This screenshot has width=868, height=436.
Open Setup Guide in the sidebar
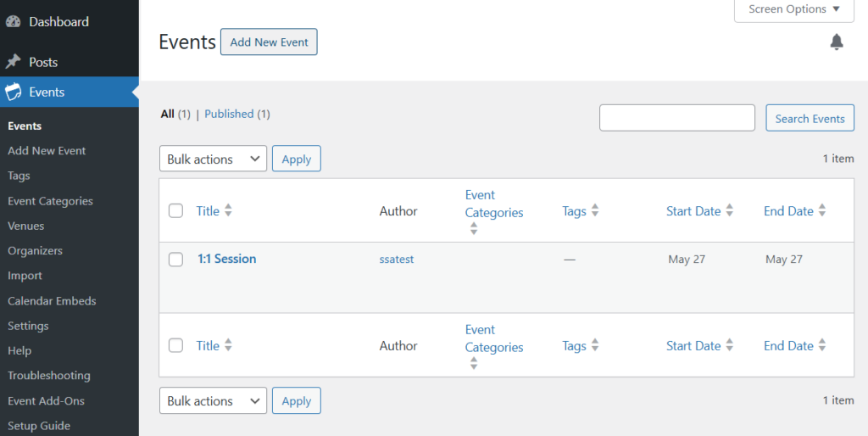(x=39, y=426)
